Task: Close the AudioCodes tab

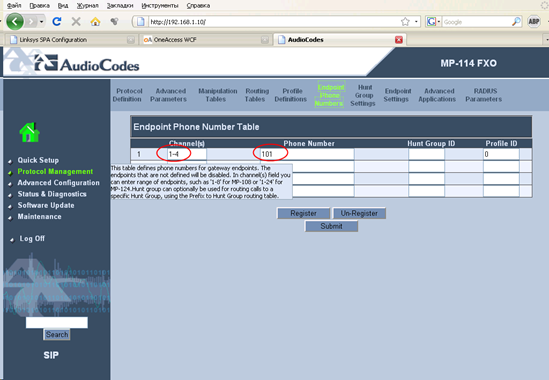Action: [x=398, y=40]
